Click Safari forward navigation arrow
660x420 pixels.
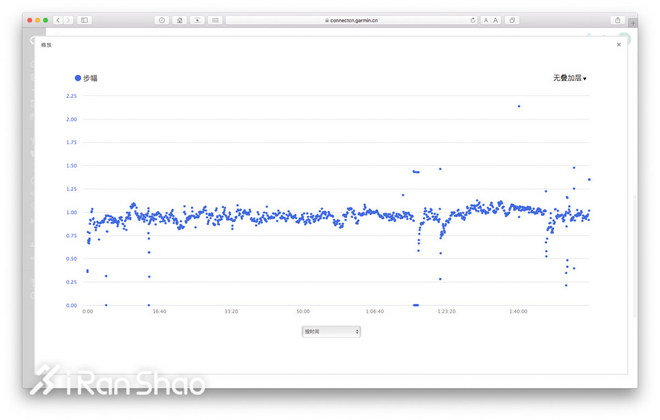pyautogui.click(x=67, y=20)
